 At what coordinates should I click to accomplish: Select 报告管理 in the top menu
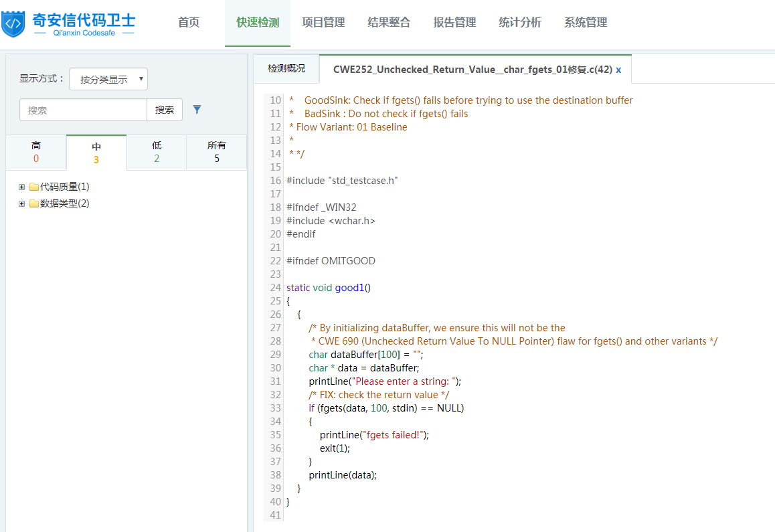(x=454, y=23)
